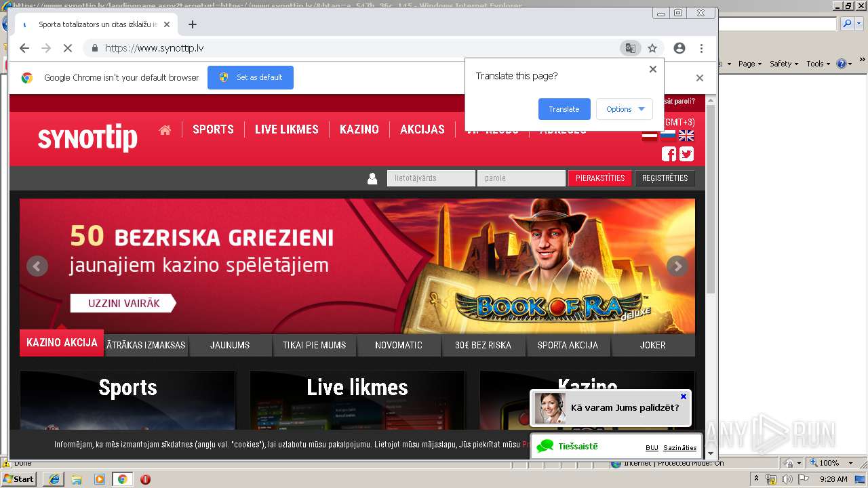Show previous banner slide
The height and width of the screenshot is (488, 868).
point(37,266)
